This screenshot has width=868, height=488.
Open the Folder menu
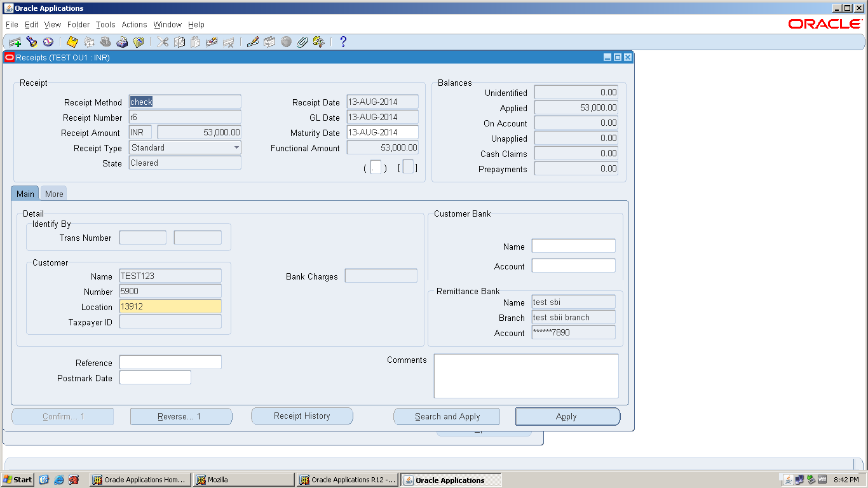(x=78, y=24)
